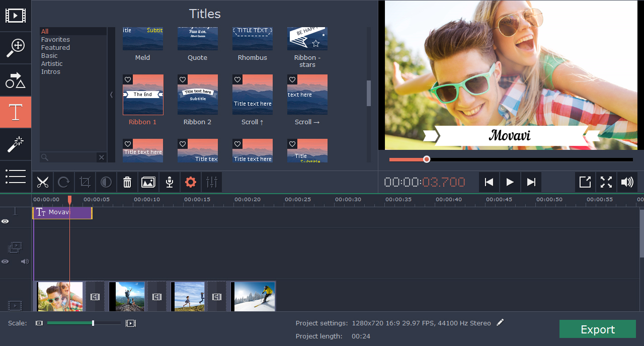Record a voiceover with the microphone icon
The width and height of the screenshot is (644, 346).
point(170,182)
